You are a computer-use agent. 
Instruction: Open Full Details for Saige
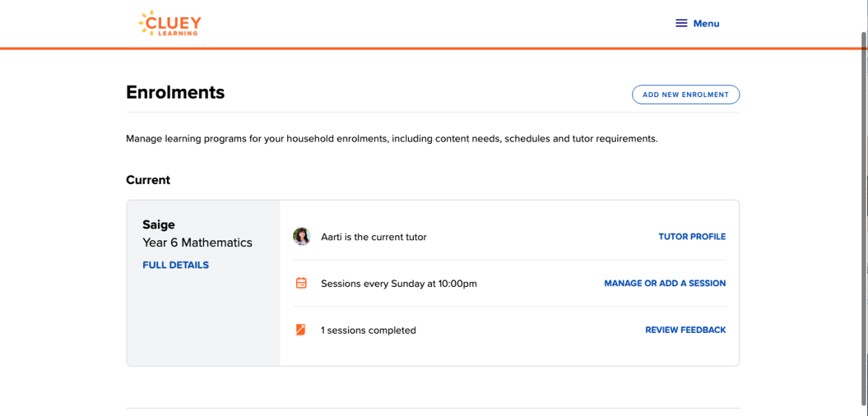click(176, 265)
